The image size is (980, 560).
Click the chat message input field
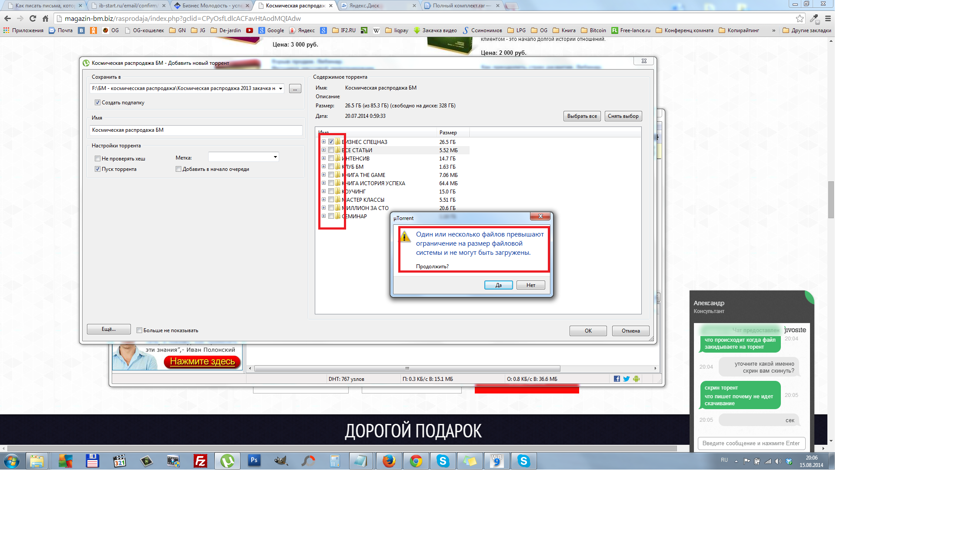[x=751, y=443]
